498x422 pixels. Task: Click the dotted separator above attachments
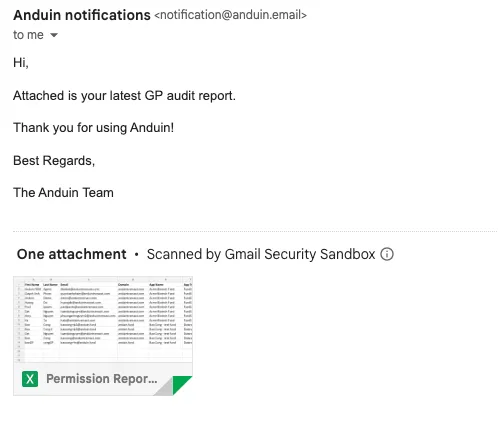coord(255,231)
